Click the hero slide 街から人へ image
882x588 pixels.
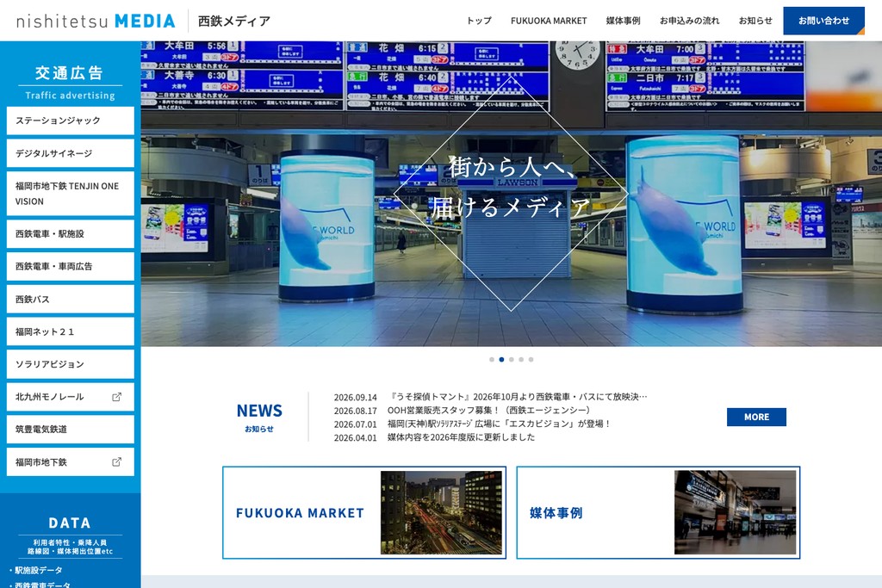[x=512, y=194]
